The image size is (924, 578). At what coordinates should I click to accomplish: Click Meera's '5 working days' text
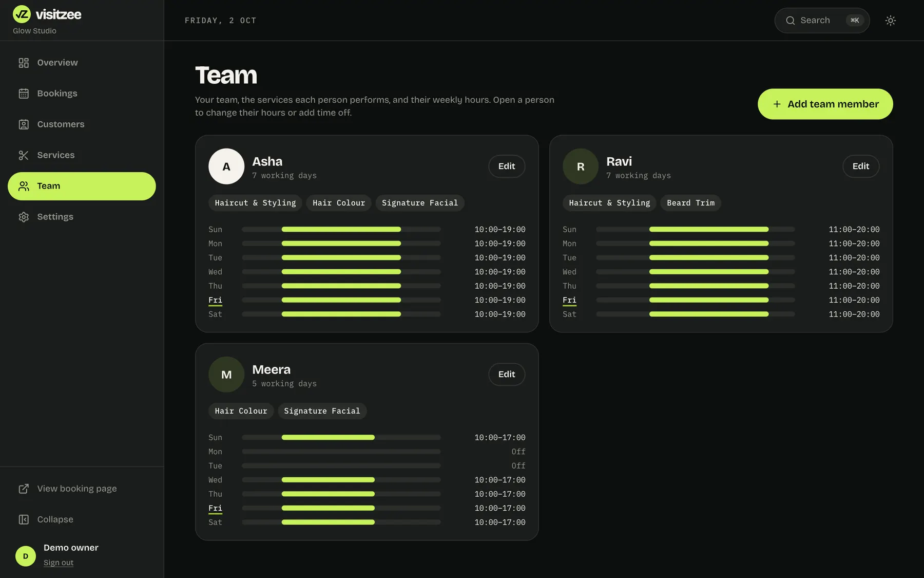[284, 384]
